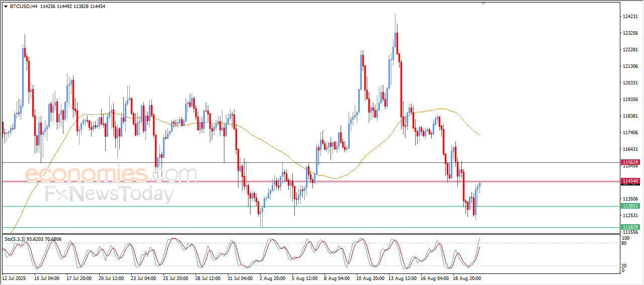This screenshot has width=644, height=285.
Task: Click the 121306 price axis label
Action: (x=631, y=66)
